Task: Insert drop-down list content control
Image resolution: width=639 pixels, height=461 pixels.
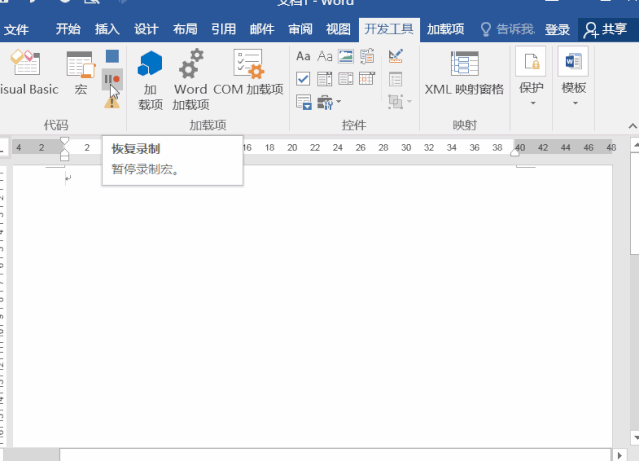Action: coord(346,79)
